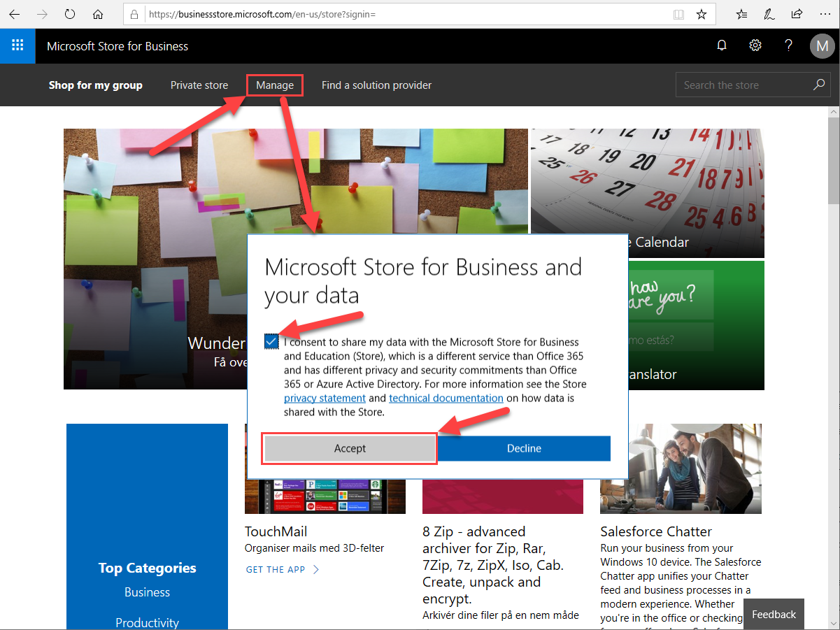Switch to the Private store section

199,85
